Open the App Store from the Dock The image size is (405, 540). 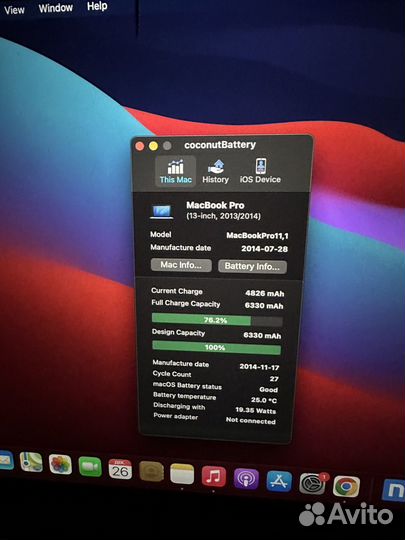279,481
